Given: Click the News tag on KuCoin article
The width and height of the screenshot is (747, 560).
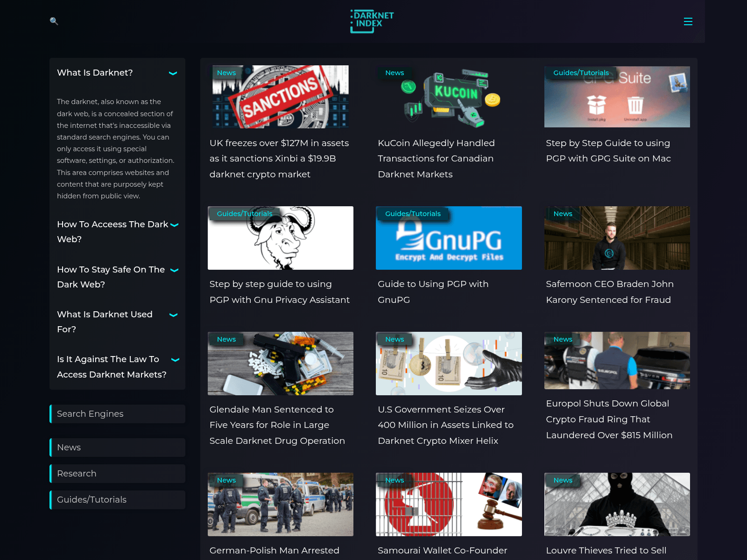Looking at the screenshot, I should tap(395, 73).
